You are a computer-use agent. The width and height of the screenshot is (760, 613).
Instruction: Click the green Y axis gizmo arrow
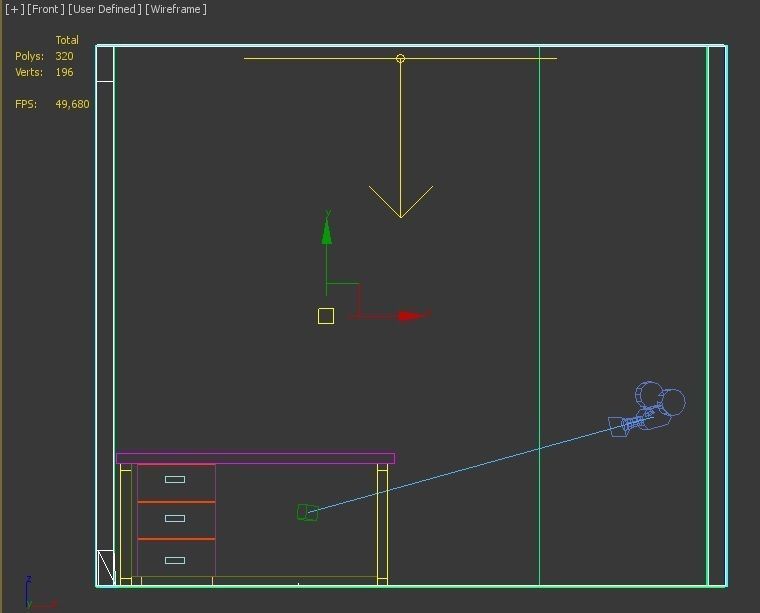pos(327,232)
